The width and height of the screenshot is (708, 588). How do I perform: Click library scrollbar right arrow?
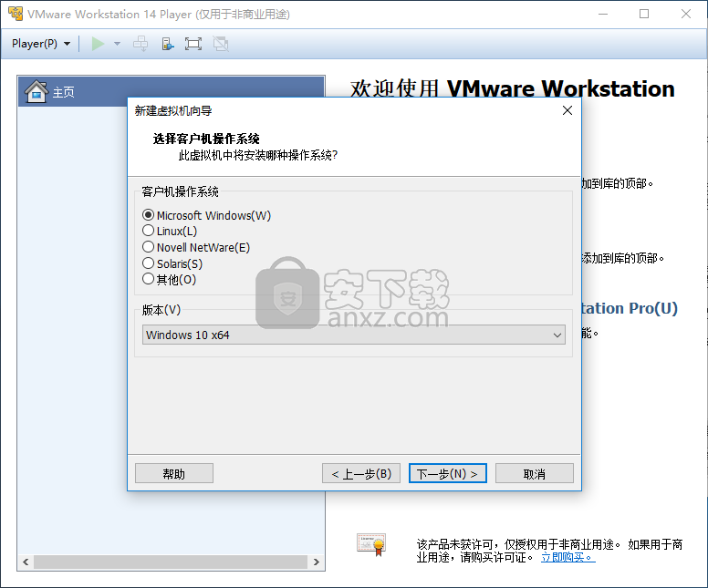pyautogui.click(x=316, y=562)
